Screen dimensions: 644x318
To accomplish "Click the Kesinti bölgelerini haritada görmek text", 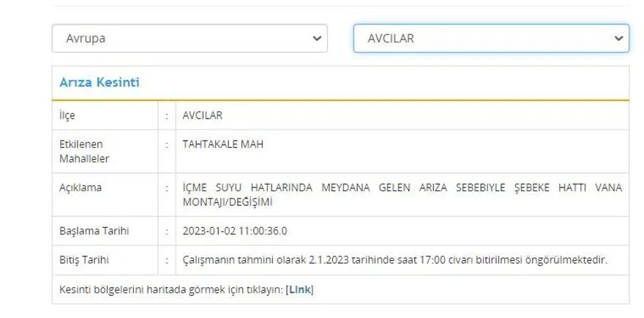I will [x=171, y=289].
